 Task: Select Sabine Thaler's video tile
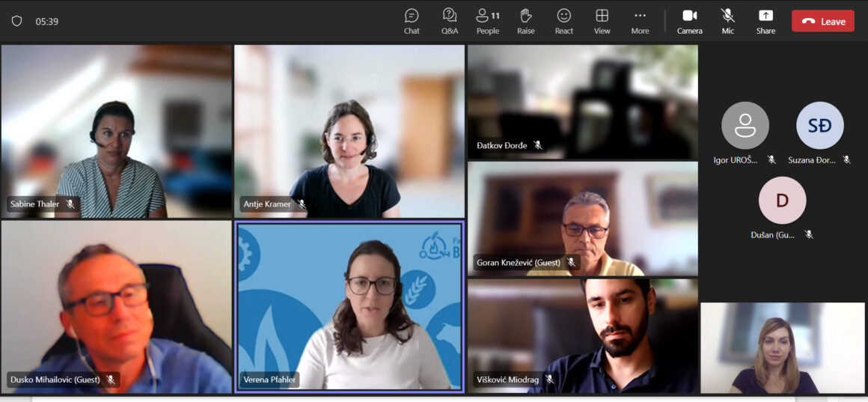pyautogui.click(x=116, y=131)
